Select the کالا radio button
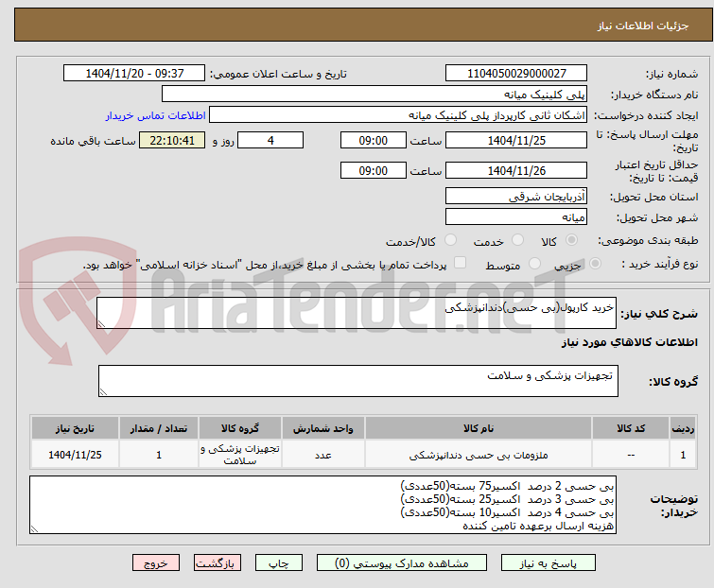The height and width of the screenshot is (588, 714). (x=571, y=240)
